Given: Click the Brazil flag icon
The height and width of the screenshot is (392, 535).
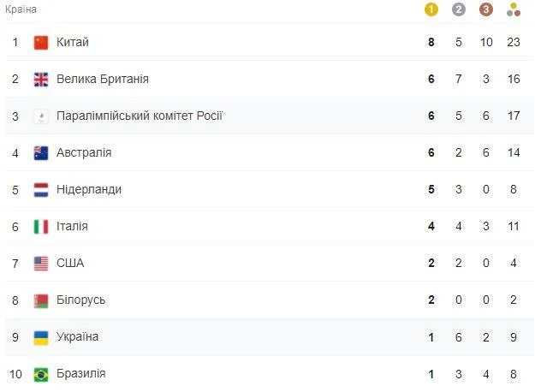Looking at the screenshot, I should click(x=41, y=375).
